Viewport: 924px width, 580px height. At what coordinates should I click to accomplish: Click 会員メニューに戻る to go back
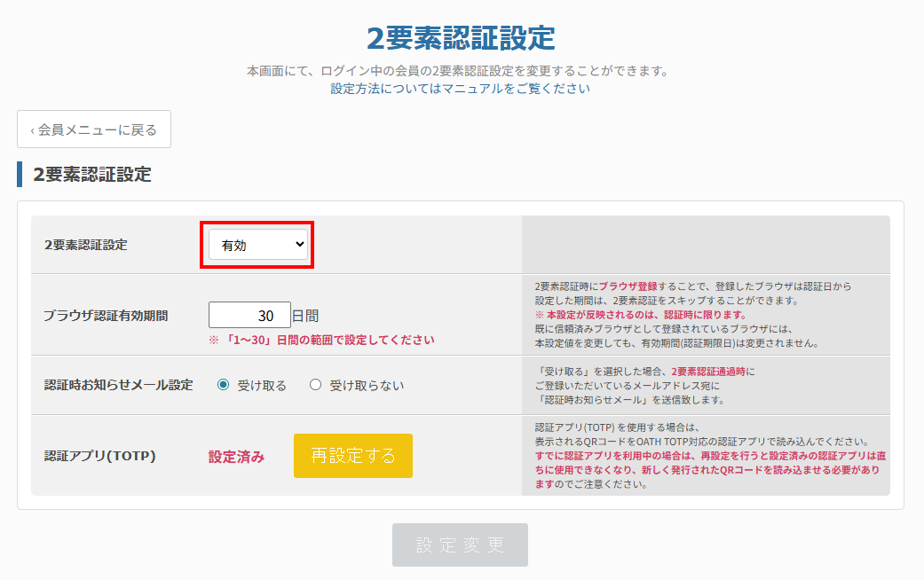[94, 129]
